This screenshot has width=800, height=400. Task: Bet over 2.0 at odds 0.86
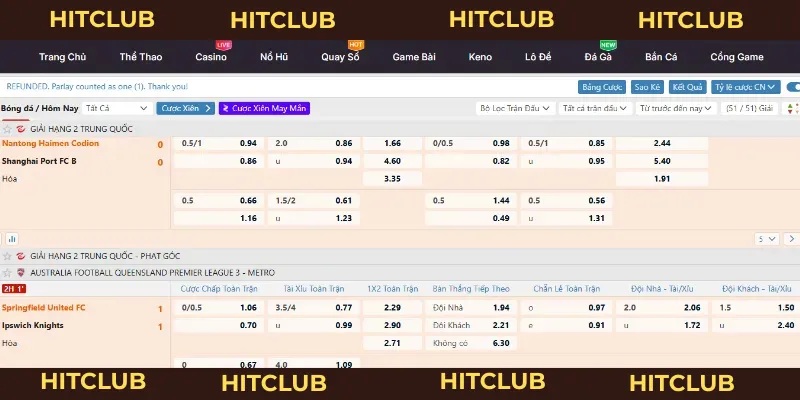point(314,143)
